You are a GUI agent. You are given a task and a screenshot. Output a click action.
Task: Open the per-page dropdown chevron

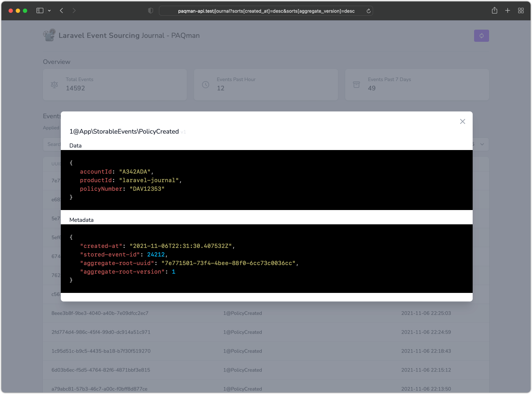pyautogui.click(x=482, y=144)
